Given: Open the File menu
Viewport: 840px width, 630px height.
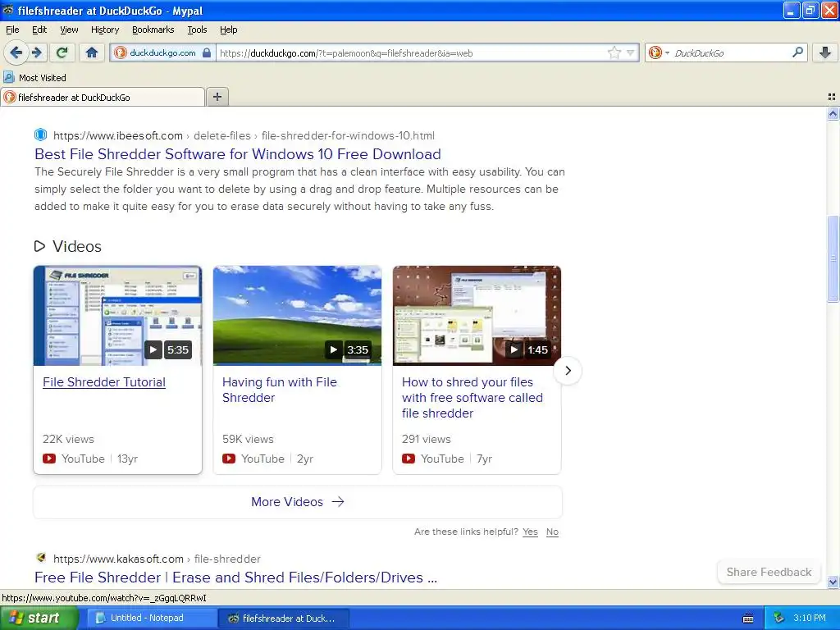Looking at the screenshot, I should click(x=12, y=30).
